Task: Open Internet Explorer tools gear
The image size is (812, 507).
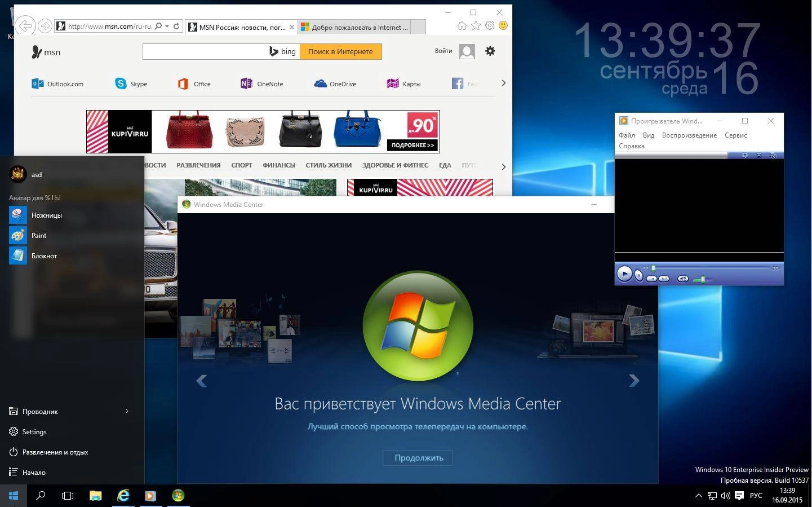Action: (489, 26)
